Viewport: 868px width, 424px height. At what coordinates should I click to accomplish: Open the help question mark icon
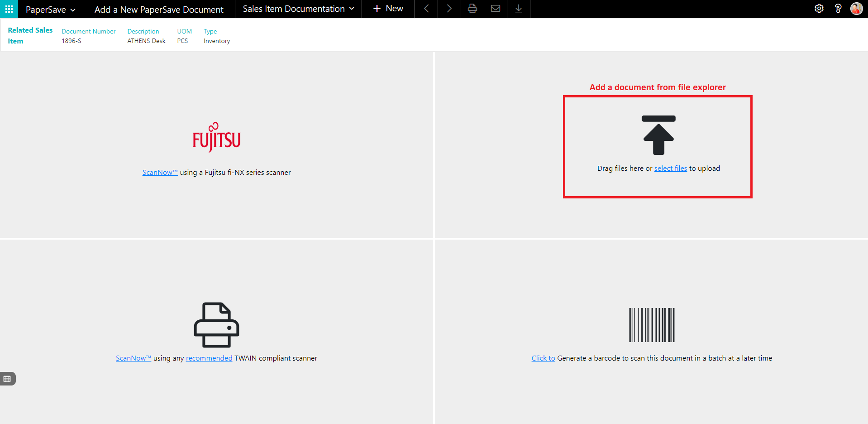point(838,9)
